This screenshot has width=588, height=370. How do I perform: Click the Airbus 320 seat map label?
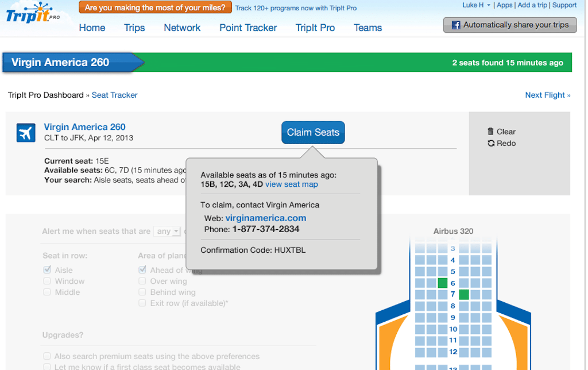(453, 231)
